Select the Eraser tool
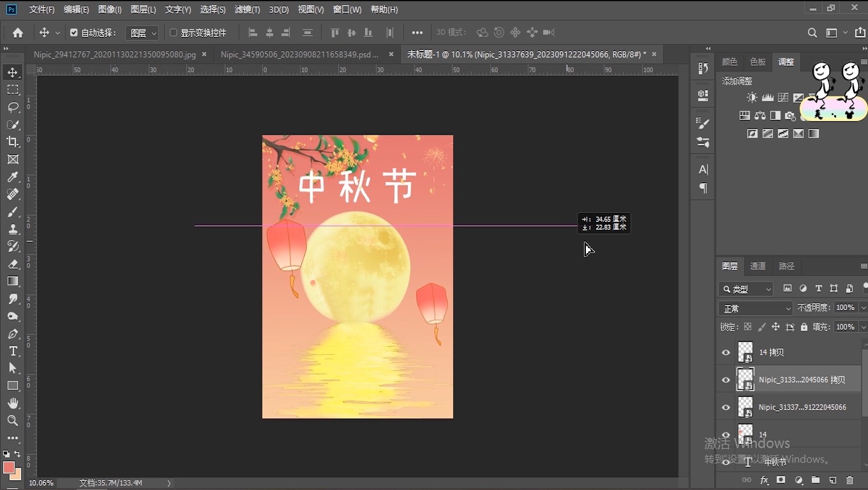This screenshot has height=490, width=868. [13, 264]
